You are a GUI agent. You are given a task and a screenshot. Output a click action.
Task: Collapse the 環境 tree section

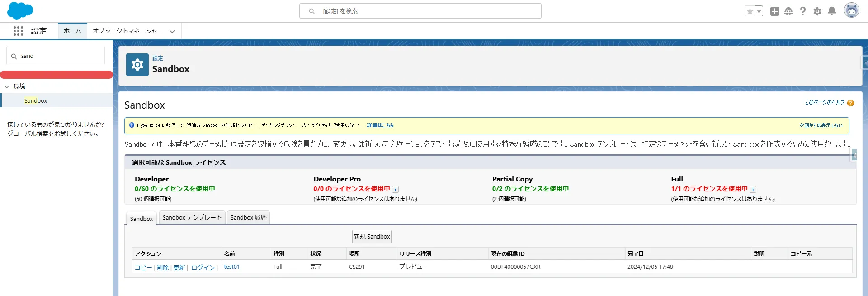[x=7, y=86]
